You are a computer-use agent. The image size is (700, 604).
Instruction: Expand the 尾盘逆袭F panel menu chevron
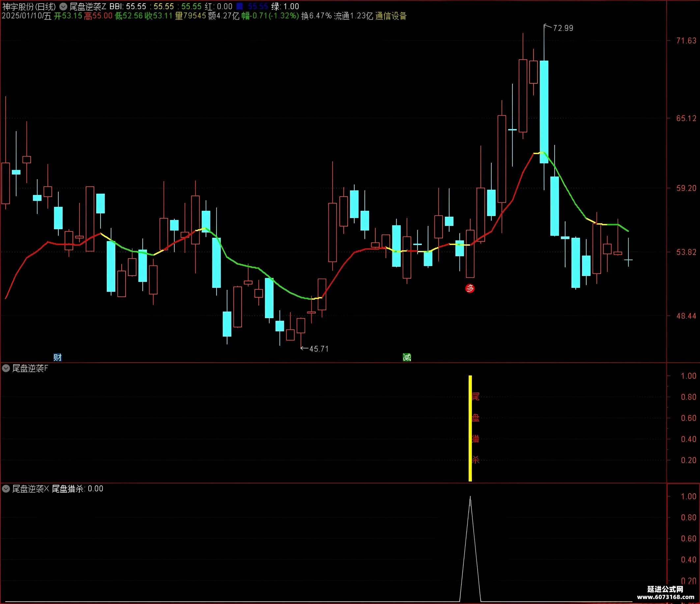(x=6, y=368)
